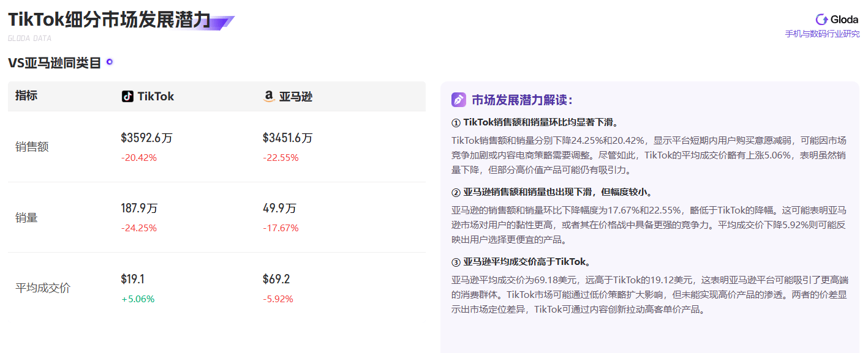
Task: Select the 亚马逊 column header label
Action: pos(296,97)
